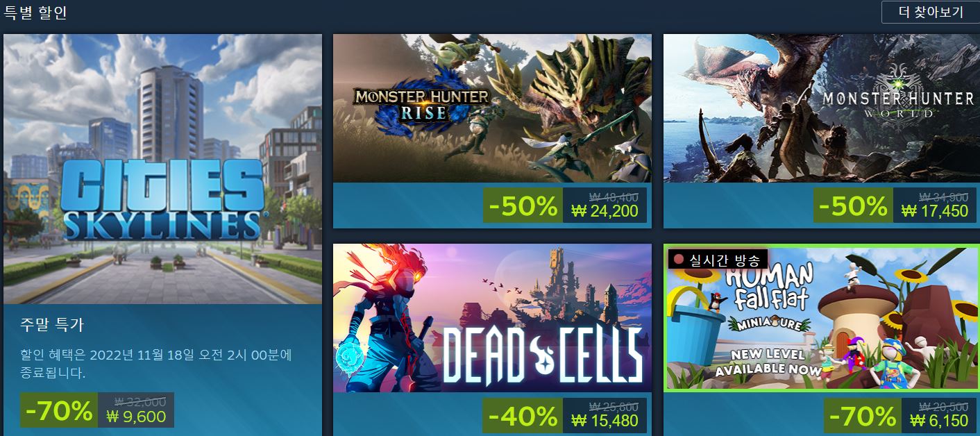Click the 주말 특가 heading
980x436 pixels.
[52, 325]
